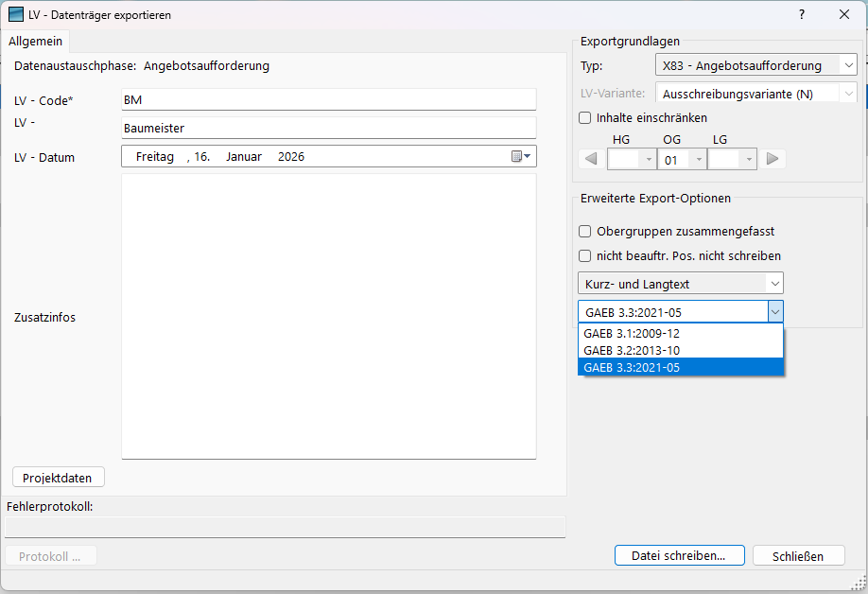Click the next group right arrow
The width and height of the screenshot is (868, 594).
click(773, 160)
